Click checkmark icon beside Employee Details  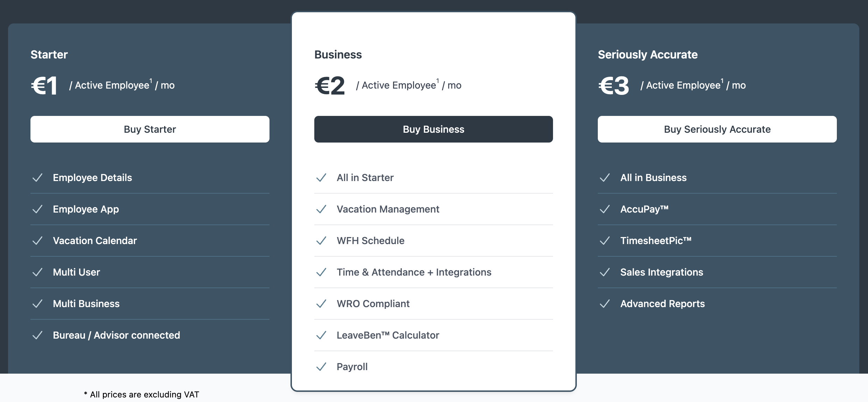coord(37,178)
